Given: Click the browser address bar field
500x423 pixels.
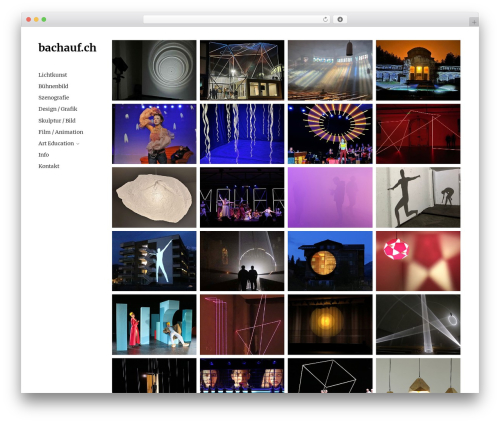Looking at the screenshot, I should (x=237, y=19).
